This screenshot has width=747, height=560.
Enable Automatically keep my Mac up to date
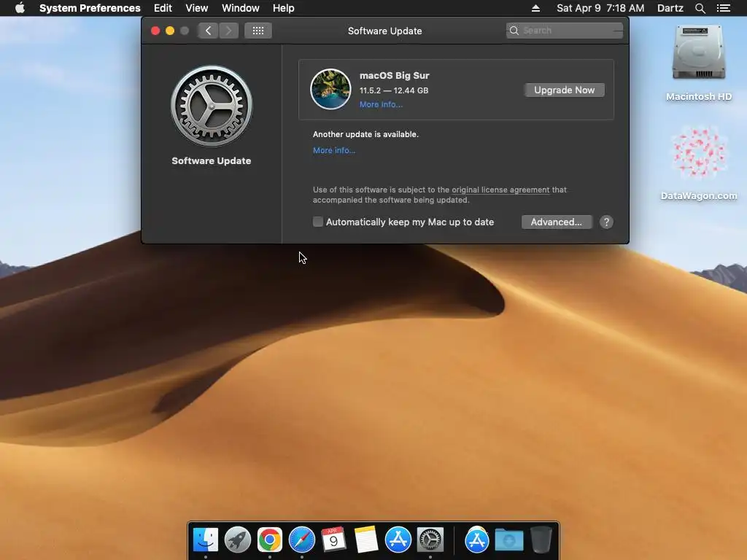point(318,222)
